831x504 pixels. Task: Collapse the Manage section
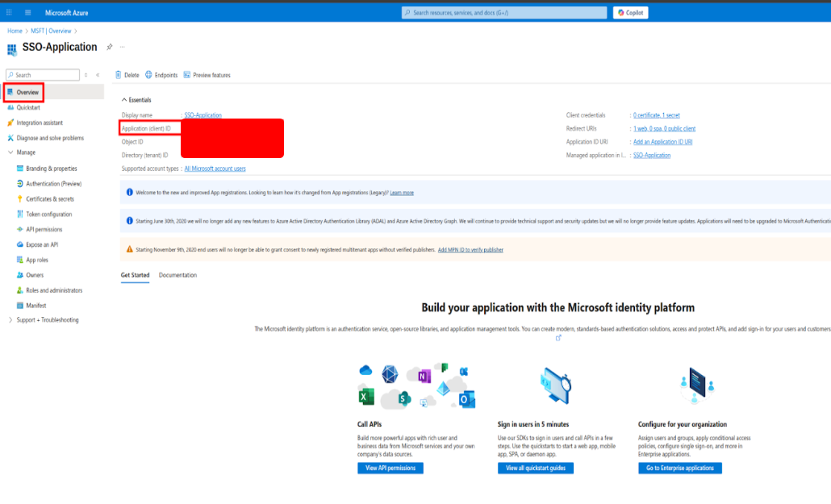(x=10, y=152)
